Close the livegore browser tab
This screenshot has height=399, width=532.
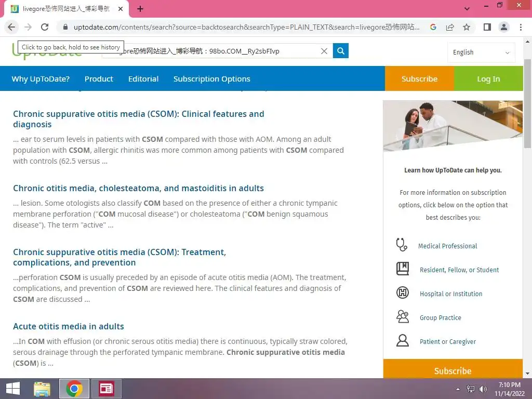[121, 9]
